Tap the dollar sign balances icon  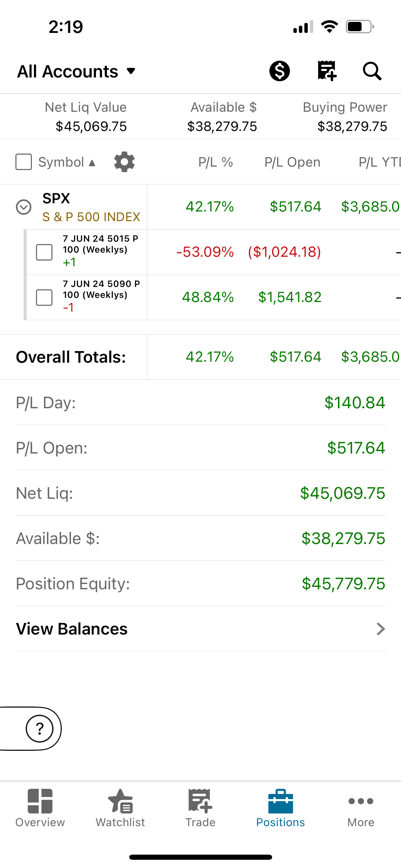(x=279, y=71)
